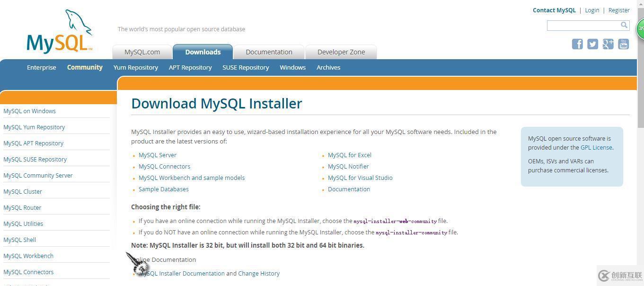Open MySQL on Windows in the sidebar
Image resolution: width=644 pixels, height=286 pixels.
point(29,111)
